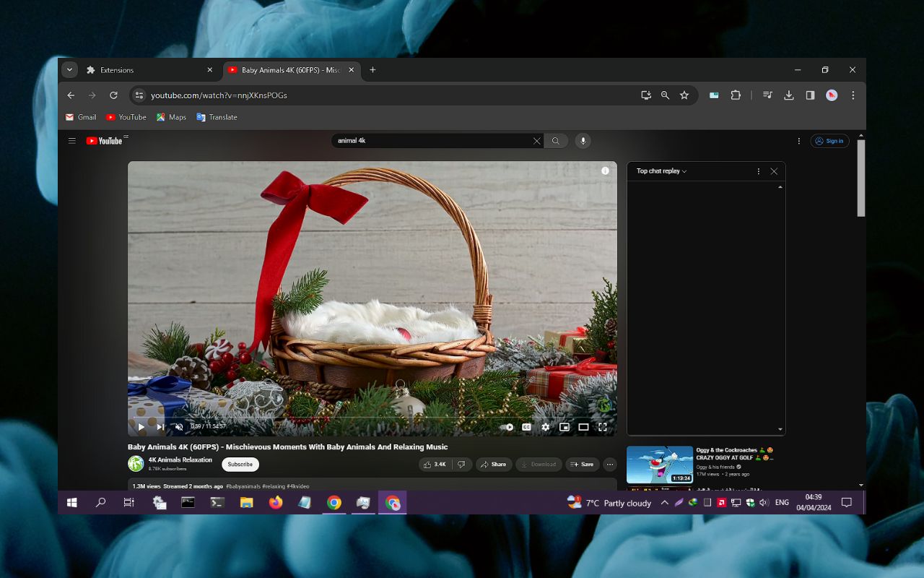
Task: Open more actions via the three-dot button
Action: [609, 465]
